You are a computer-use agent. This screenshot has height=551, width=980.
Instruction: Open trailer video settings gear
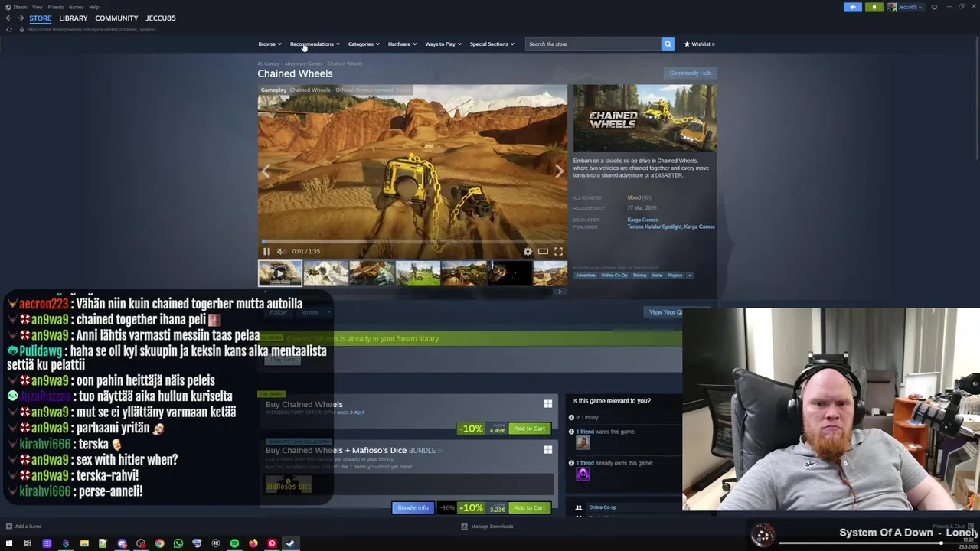coord(528,251)
